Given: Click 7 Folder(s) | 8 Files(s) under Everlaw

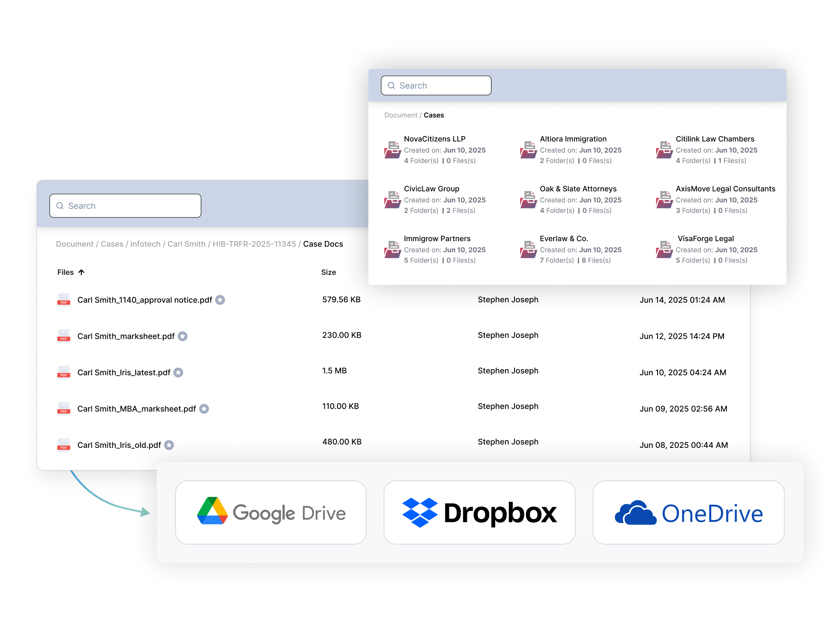Looking at the screenshot, I should click(575, 260).
